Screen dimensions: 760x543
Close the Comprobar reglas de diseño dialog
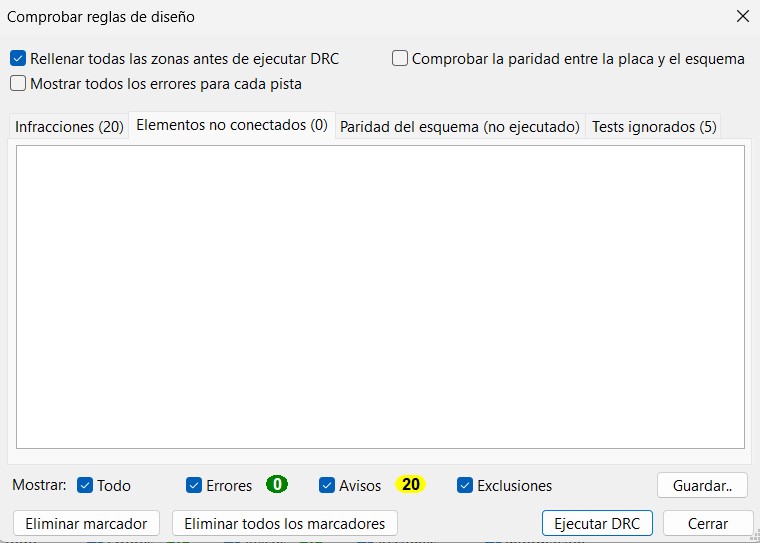pyautogui.click(x=742, y=16)
